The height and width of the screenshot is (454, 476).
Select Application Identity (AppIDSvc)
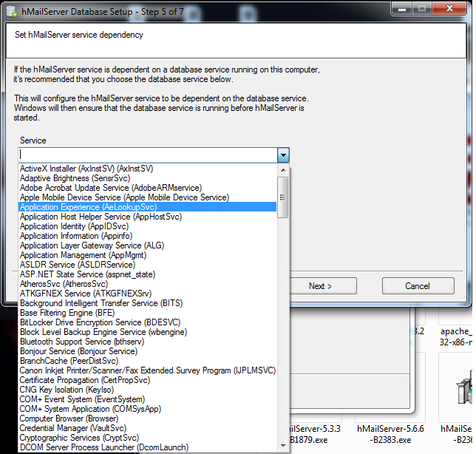[148, 226]
